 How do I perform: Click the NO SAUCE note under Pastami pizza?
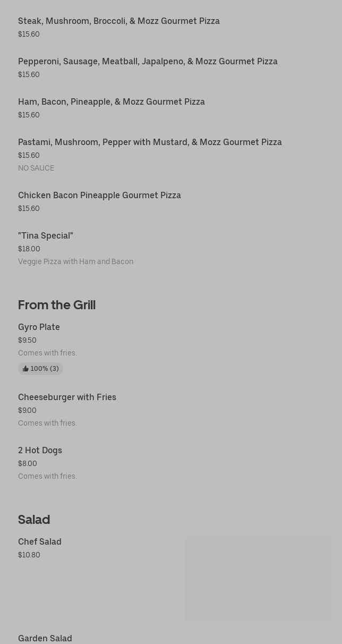coord(36,168)
